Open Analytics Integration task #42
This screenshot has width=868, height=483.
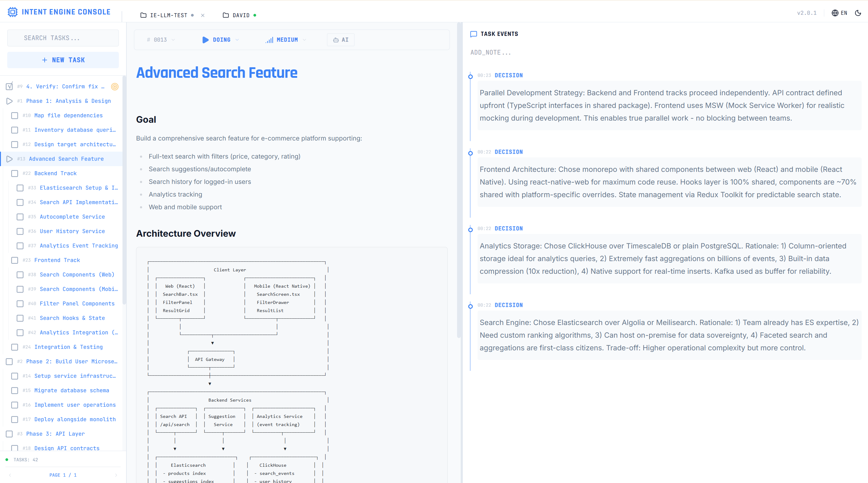79,333
